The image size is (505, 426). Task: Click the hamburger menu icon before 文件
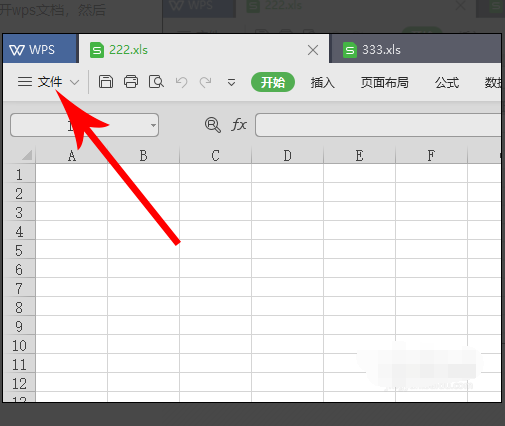25,82
